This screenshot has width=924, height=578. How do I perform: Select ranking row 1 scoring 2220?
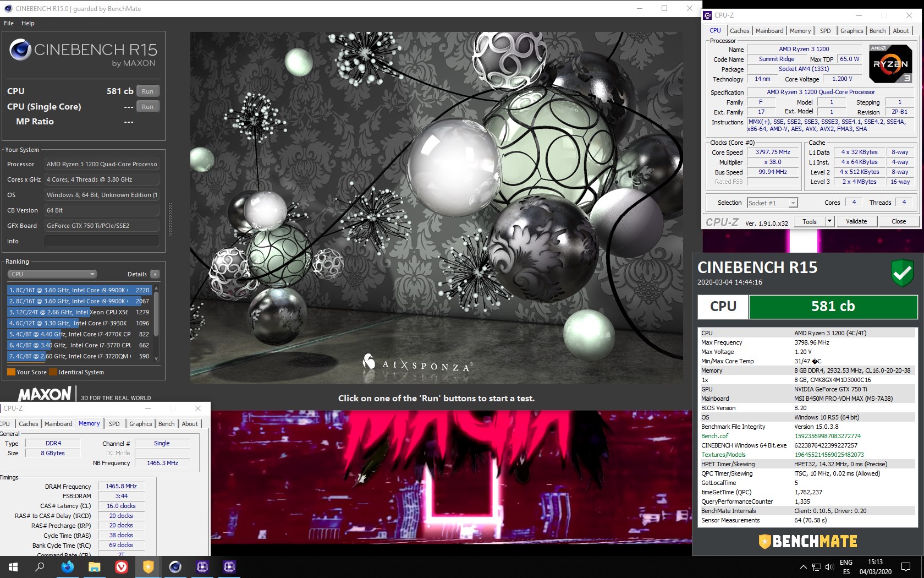79,290
